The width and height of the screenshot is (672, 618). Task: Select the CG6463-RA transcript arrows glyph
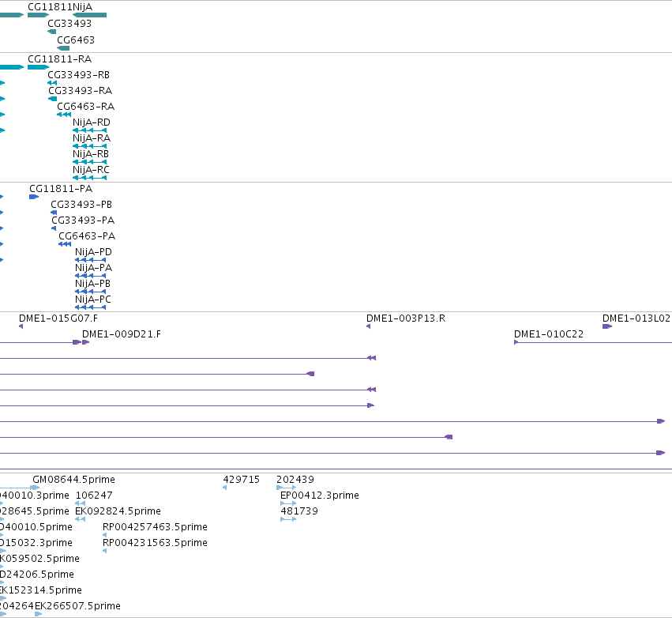pyautogui.click(x=64, y=115)
